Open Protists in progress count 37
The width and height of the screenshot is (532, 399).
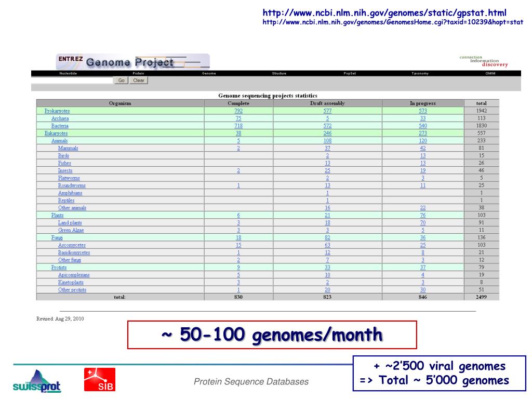pos(423,268)
